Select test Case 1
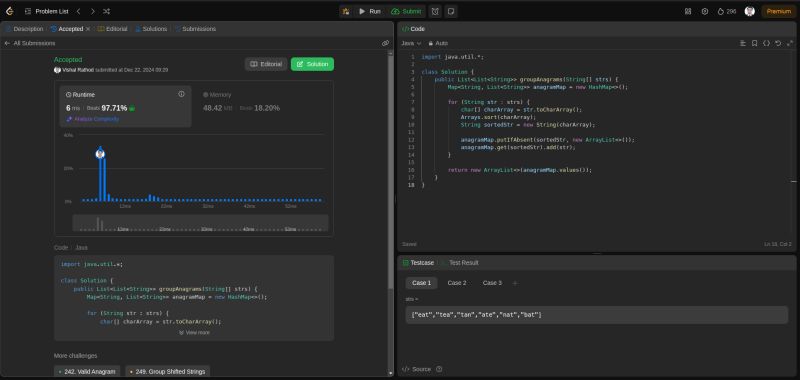This screenshot has height=380, width=800. tap(421, 283)
